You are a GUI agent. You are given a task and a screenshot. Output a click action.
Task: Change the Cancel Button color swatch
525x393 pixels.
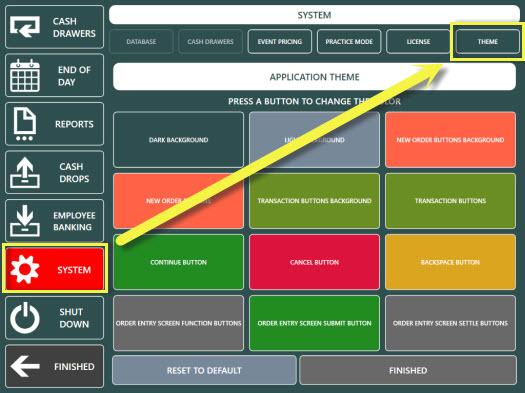click(314, 262)
